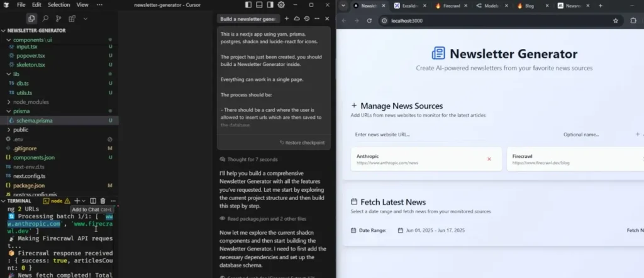Show chat history clock icon

point(306,19)
